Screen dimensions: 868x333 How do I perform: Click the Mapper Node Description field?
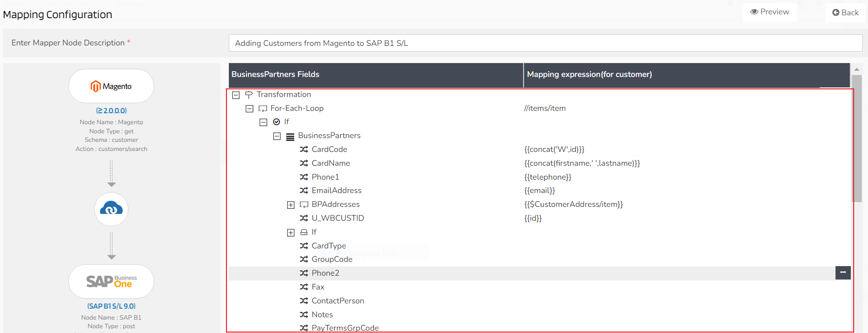point(545,43)
